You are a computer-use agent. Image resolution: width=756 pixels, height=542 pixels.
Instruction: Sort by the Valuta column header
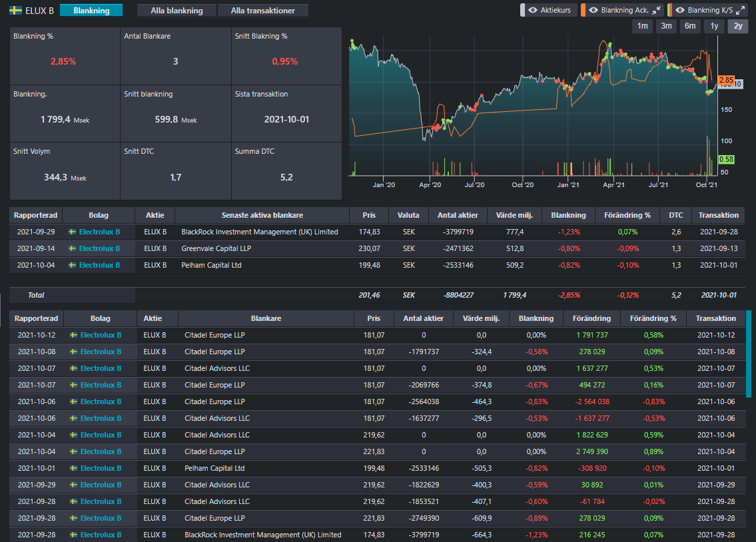coord(408,215)
